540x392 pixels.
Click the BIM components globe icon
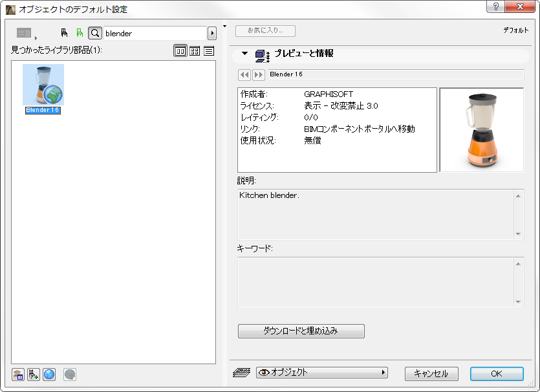coord(49,375)
